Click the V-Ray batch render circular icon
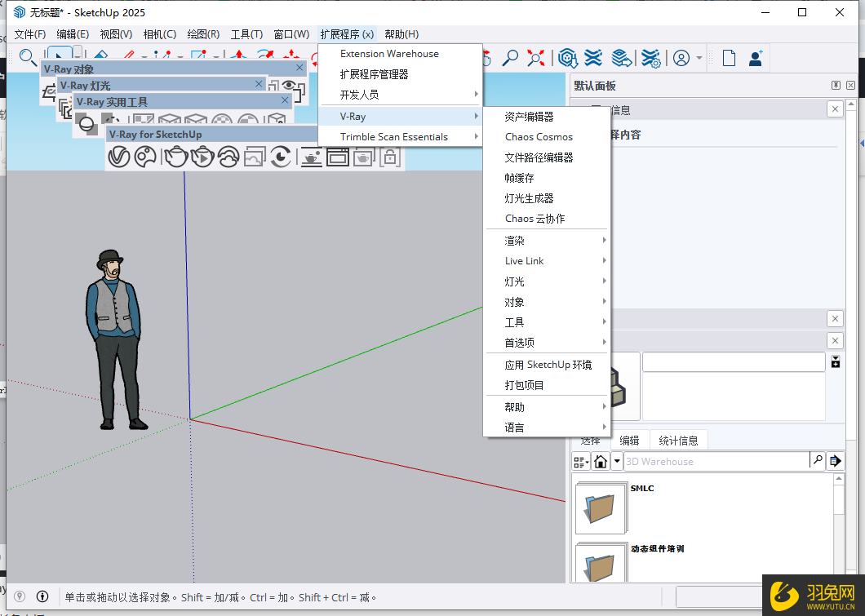The image size is (865, 616). (x=281, y=157)
